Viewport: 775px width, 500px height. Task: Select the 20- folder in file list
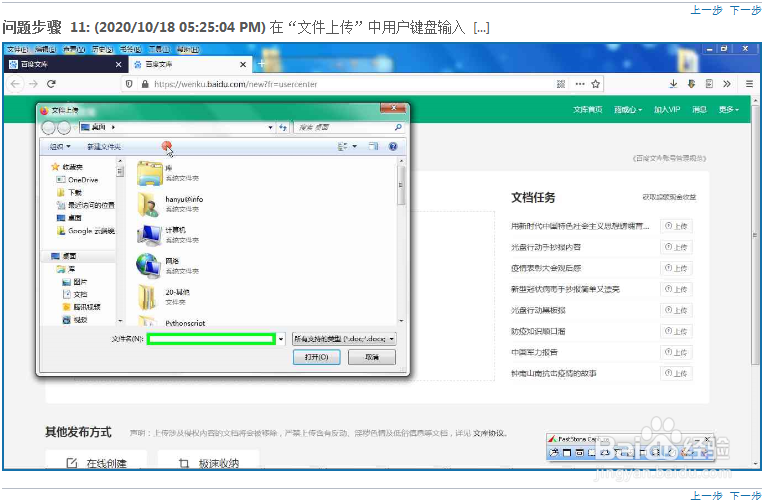point(147,297)
